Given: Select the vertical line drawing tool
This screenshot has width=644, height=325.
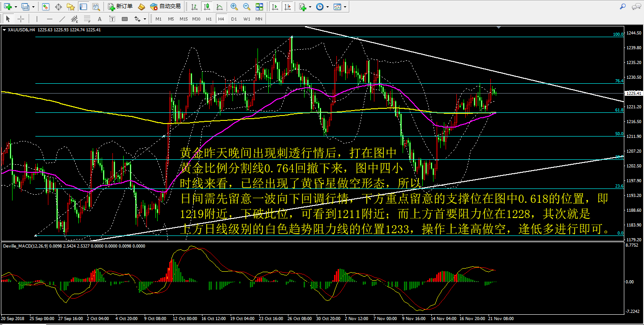Looking at the screenshot, I should 37,19.
